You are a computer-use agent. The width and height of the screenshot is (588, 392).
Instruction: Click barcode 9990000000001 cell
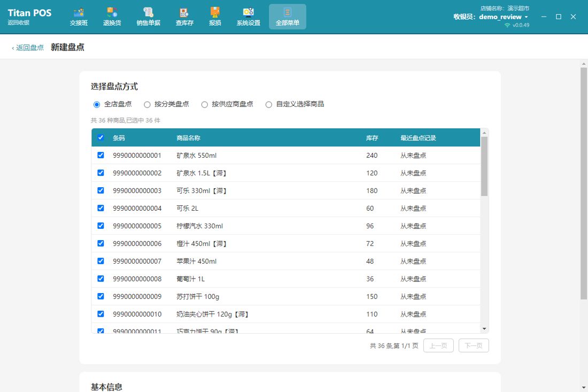tap(137, 155)
